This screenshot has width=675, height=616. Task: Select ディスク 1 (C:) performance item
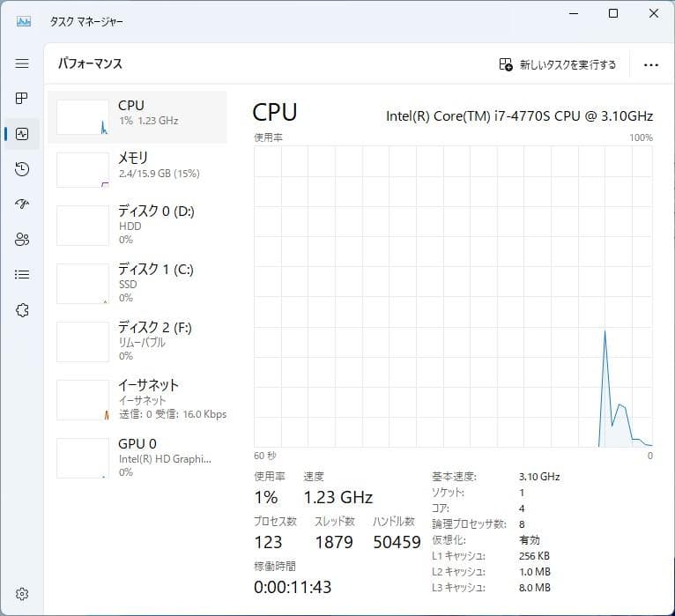click(137, 283)
